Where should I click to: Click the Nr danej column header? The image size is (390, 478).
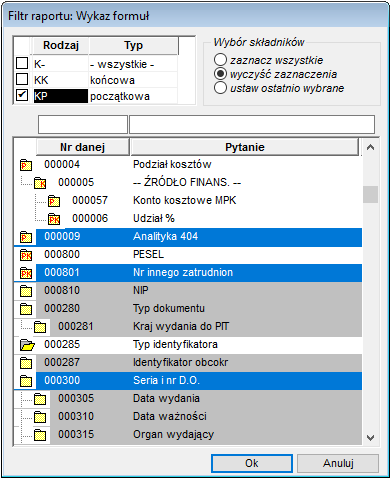coord(82,147)
